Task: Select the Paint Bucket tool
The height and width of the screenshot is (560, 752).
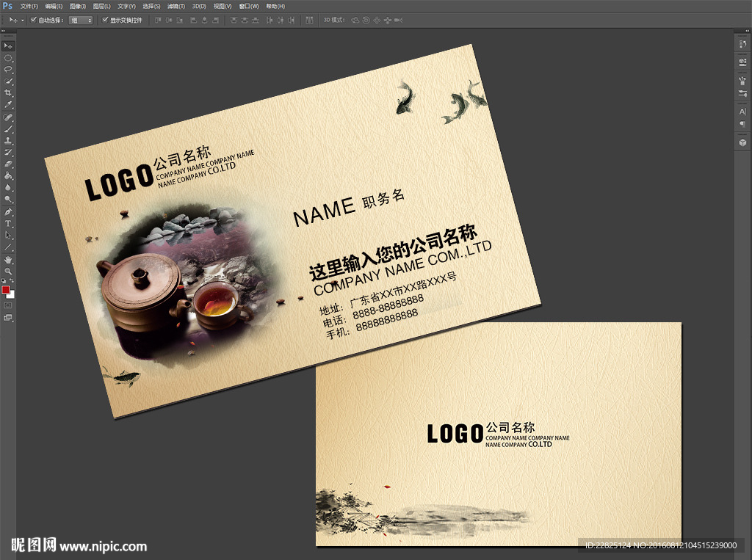Action: pyautogui.click(x=8, y=176)
